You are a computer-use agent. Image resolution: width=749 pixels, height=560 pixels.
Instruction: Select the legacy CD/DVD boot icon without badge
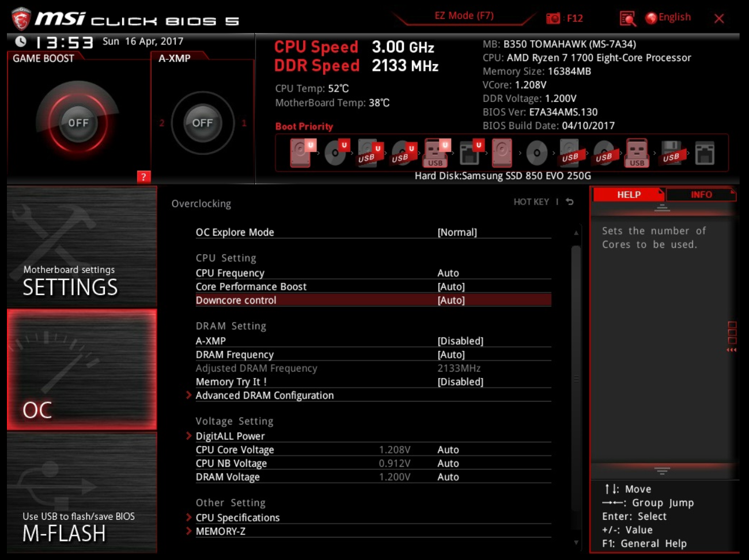click(x=536, y=153)
